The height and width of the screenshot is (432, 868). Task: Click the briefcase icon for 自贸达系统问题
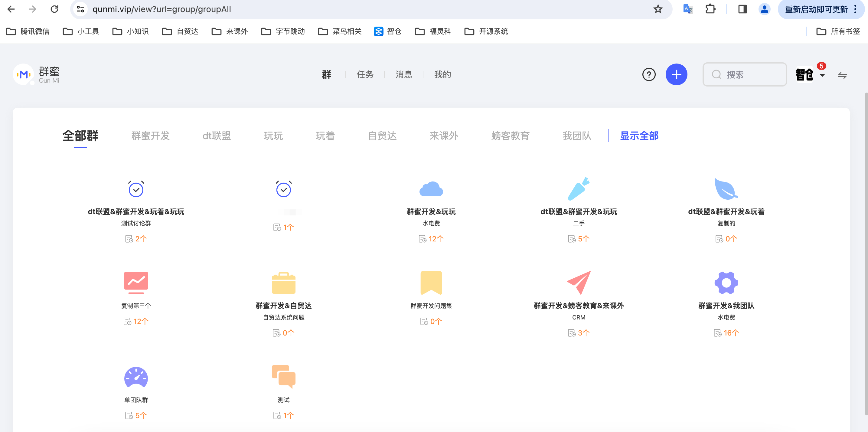283,283
